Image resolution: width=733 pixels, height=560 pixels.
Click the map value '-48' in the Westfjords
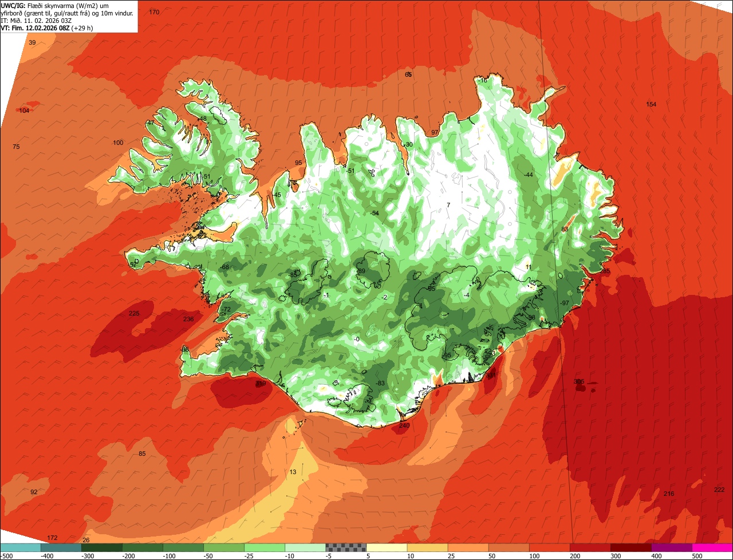click(x=202, y=119)
